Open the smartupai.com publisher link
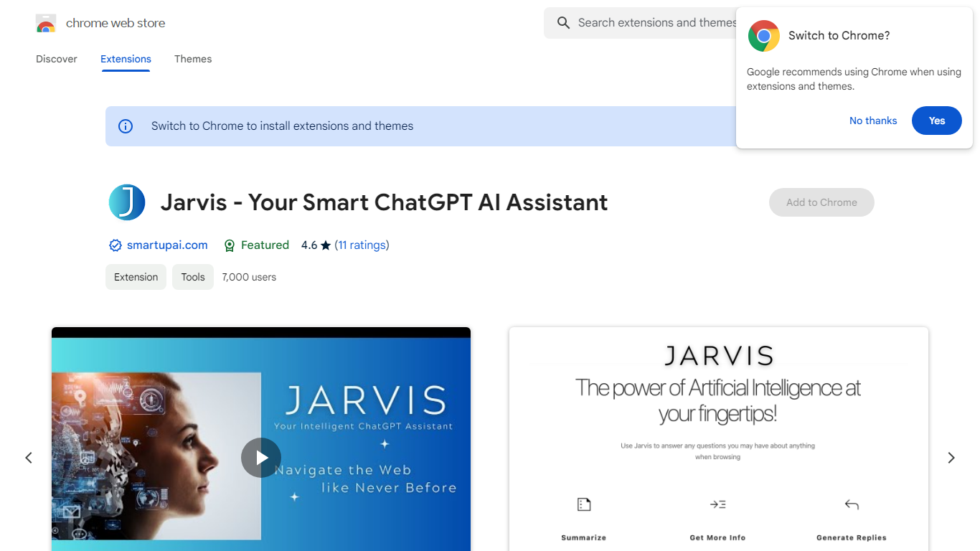Viewport: 980px width, 551px height. [167, 245]
